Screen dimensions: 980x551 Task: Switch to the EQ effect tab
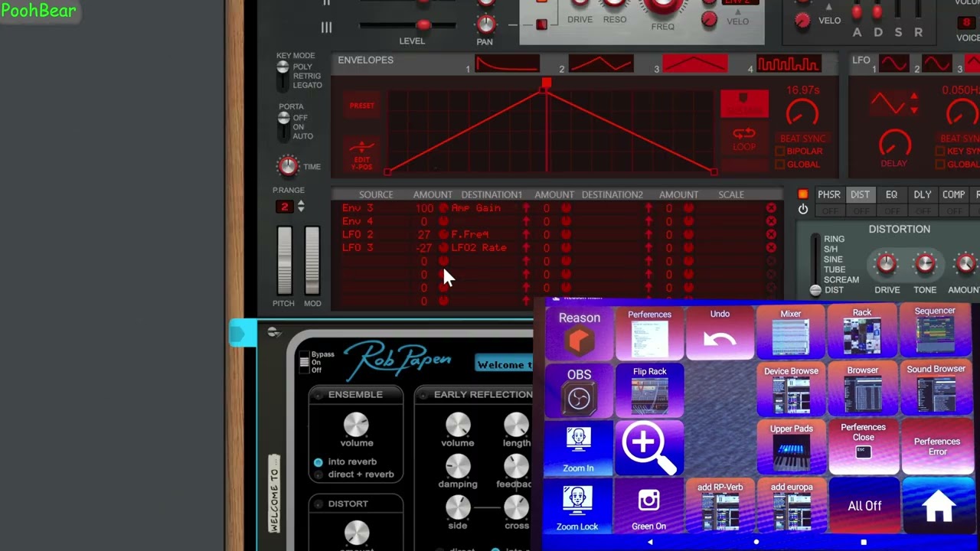[891, 195]
